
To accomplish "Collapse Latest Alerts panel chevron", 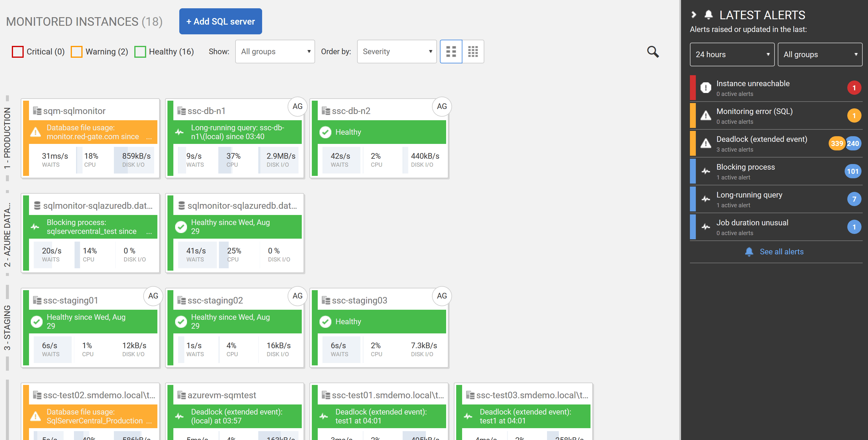I will tap(693, 15).
